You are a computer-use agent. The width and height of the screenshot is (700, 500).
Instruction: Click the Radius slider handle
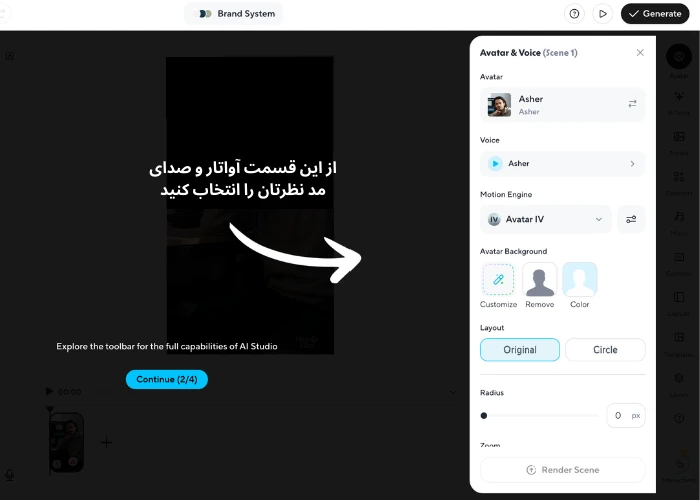tap(483, 416)
